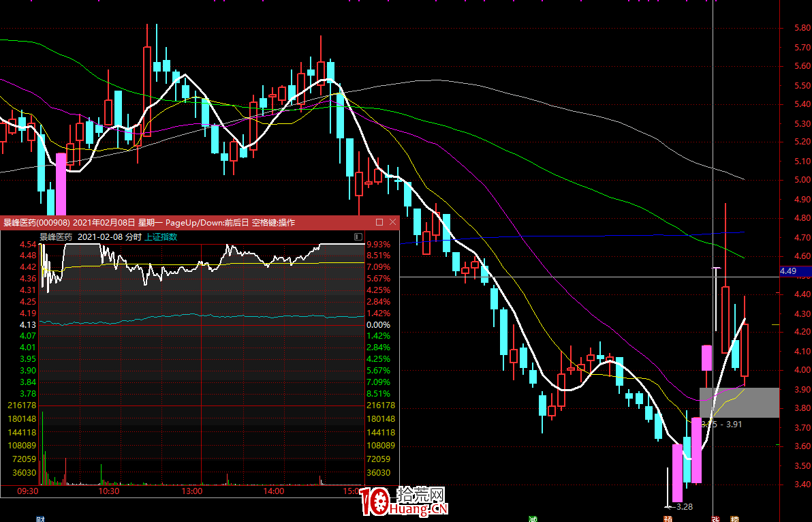Click the 昊峰医药 stock name in intraday header

(x=55, y=237)
